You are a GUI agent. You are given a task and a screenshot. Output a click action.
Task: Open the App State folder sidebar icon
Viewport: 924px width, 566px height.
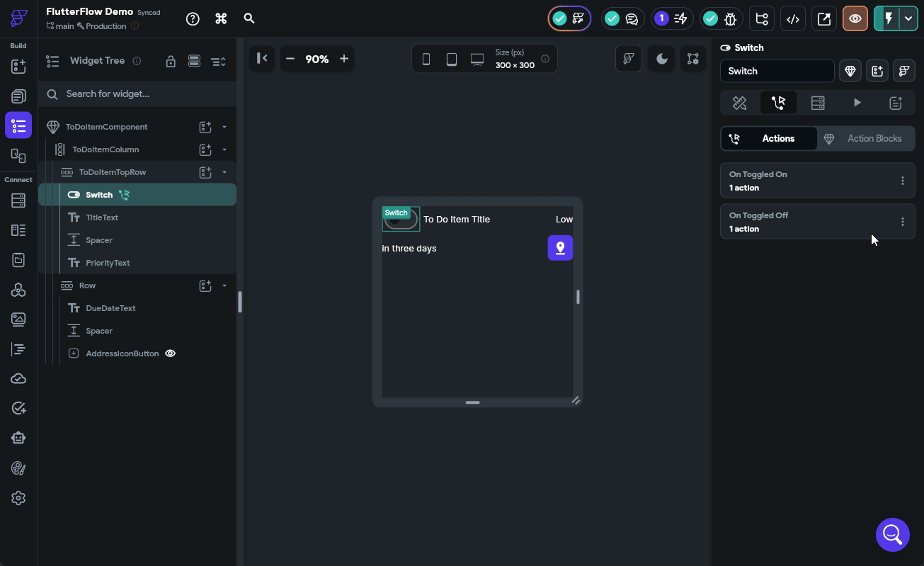(x=18, y=260)
